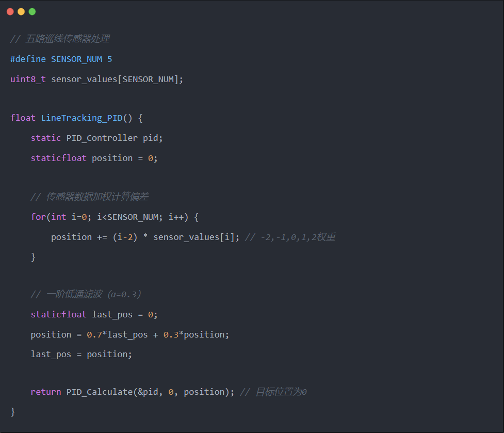504x433 pixels.
Task: Click the return keyword
Action: pyautogui.click(x=46, y=392)
